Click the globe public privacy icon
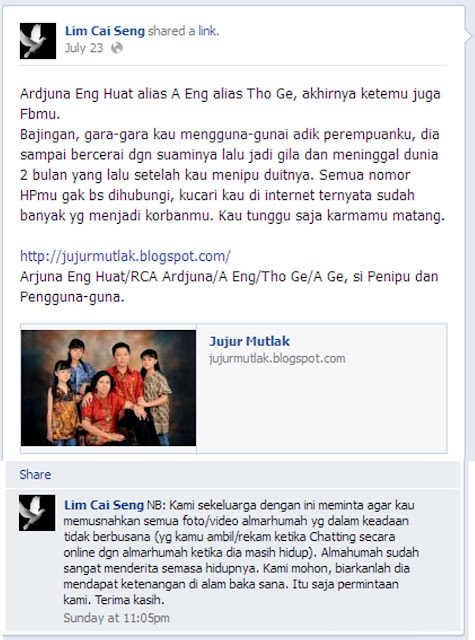Screen dimensions: 475x640 click(117, 48)
